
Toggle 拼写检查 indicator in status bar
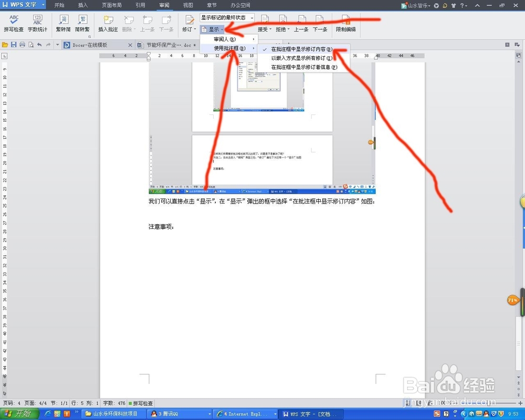(x=141, y=403)
